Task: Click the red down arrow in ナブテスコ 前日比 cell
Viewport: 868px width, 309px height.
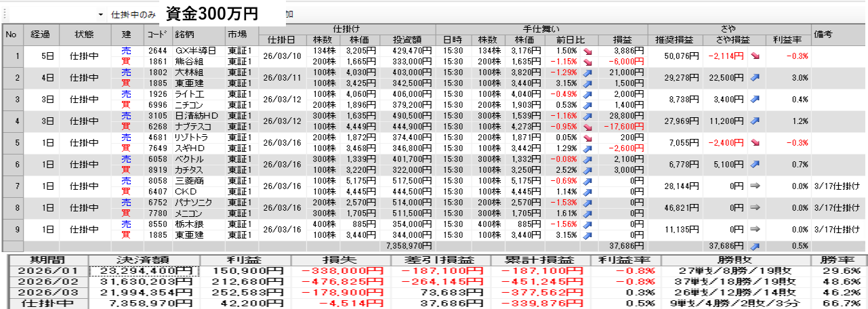Action: (587, 126)
